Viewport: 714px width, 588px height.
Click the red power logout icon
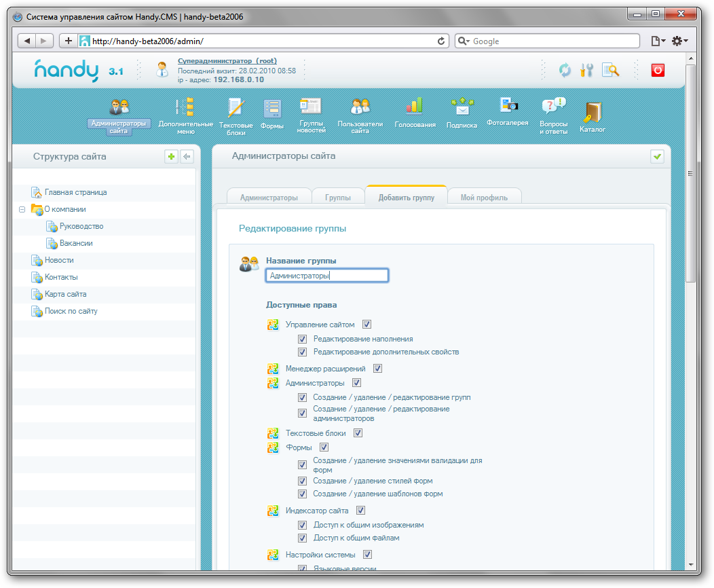click(x=658, y=70)
